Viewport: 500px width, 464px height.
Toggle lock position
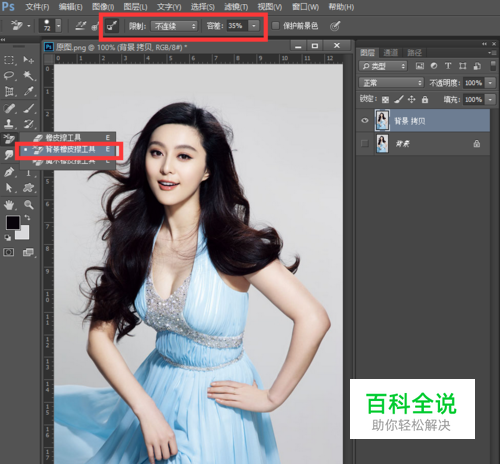(x=412, y=99)
